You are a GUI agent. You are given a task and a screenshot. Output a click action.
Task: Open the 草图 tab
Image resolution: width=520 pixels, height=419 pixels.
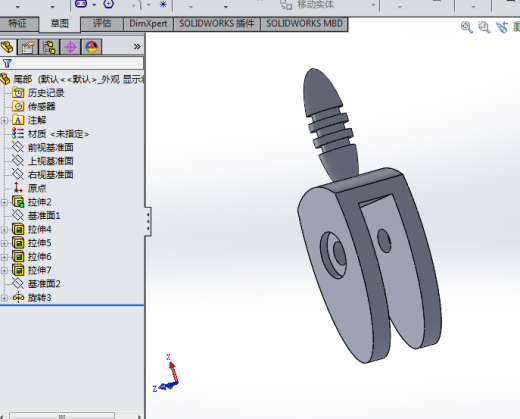pos(60,24)
